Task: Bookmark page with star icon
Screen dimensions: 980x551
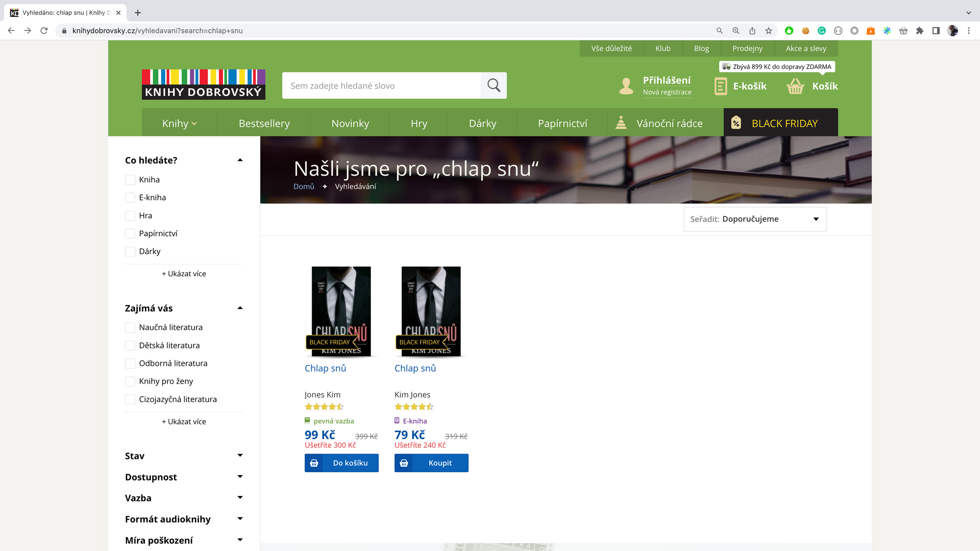Action: point(768,30)
